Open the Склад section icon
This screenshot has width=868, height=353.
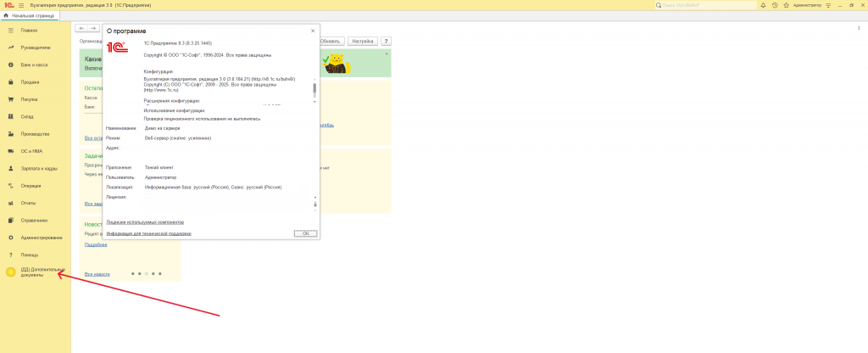coord(10,116)
